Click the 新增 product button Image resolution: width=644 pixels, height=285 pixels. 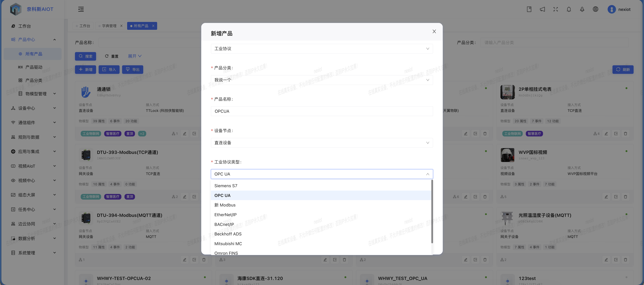86,69
